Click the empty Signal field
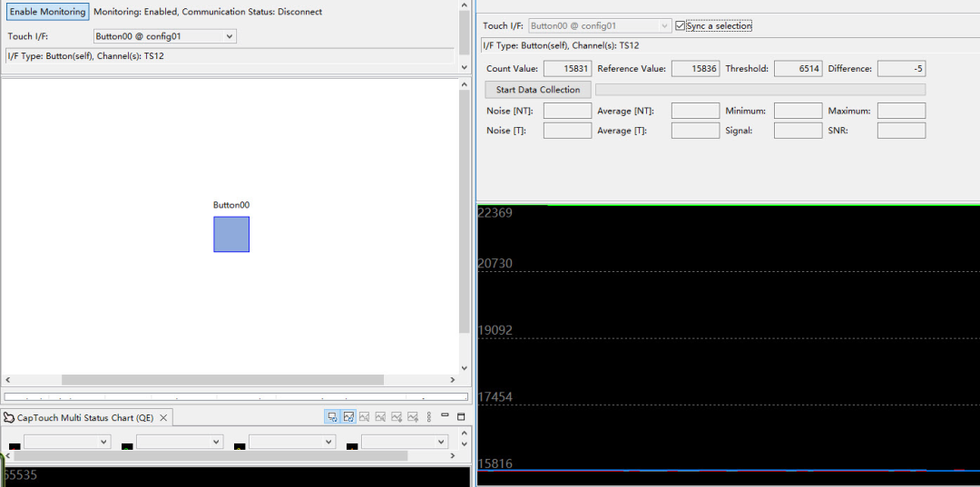This screenshot has width=980, height=487. pyautogui.click(x=799, y=131)
